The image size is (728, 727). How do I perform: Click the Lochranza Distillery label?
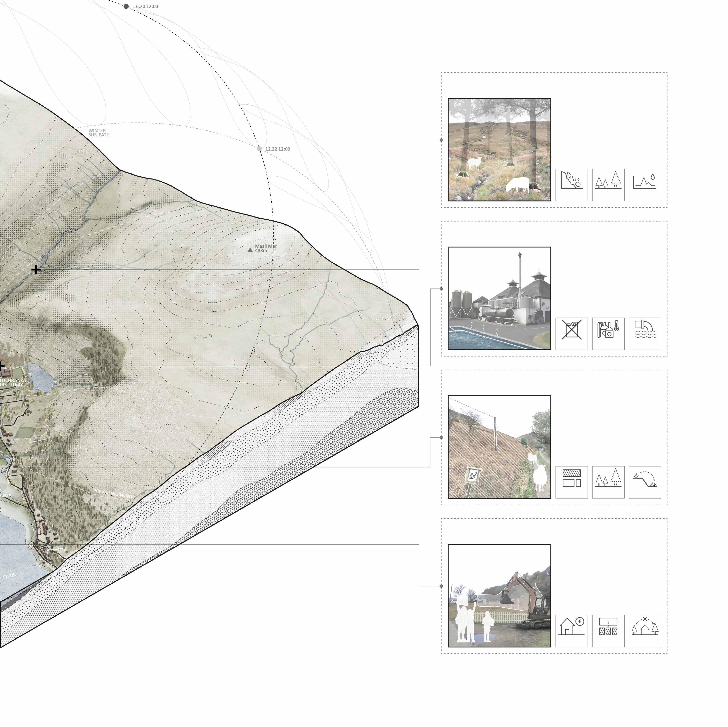pos(12,382)
